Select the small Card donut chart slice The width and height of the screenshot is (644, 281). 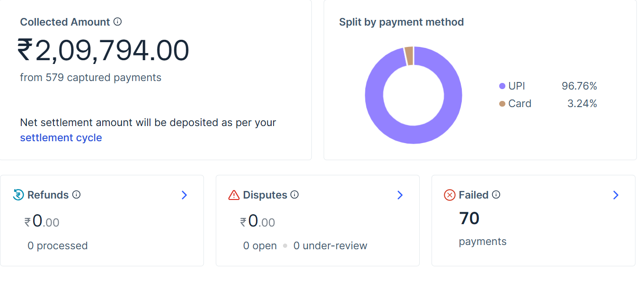tap(409, 55)
